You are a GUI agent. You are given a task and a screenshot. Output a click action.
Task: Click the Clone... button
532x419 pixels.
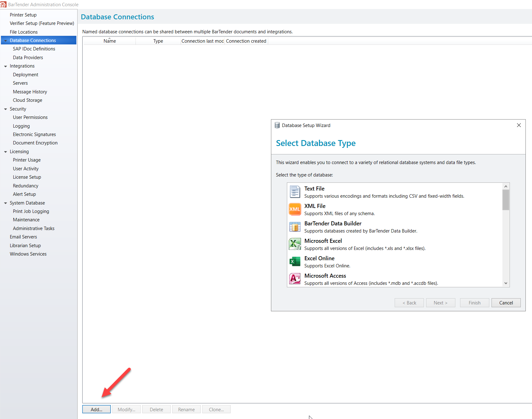point(216,409)
